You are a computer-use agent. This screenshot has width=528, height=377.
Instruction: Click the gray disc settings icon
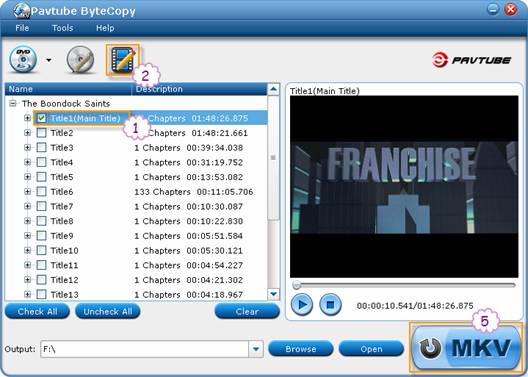tap(80, 60)
